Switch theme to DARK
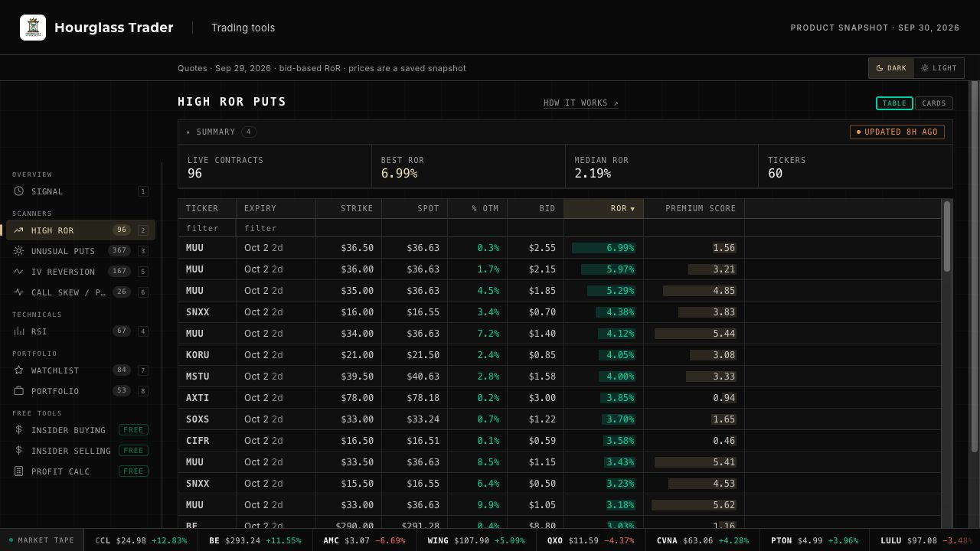Viewport: 980px width, 551px height. (891, 68)
